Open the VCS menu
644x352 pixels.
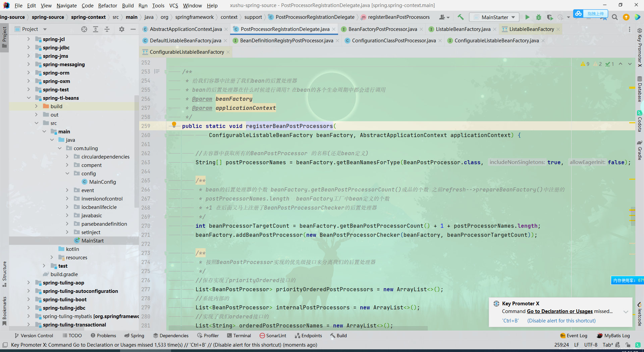(x=174, y=5)
